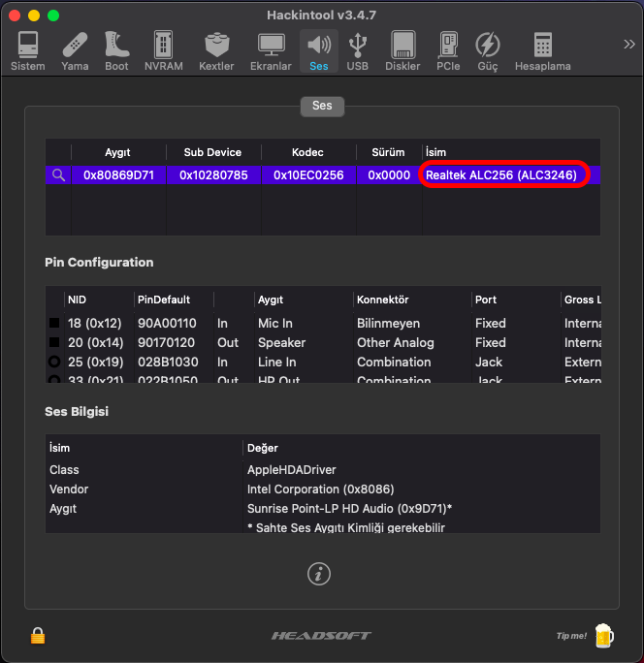Click the magnifier icon in device row
Viewport: 644px width, 663px height.
pos(58,175)
